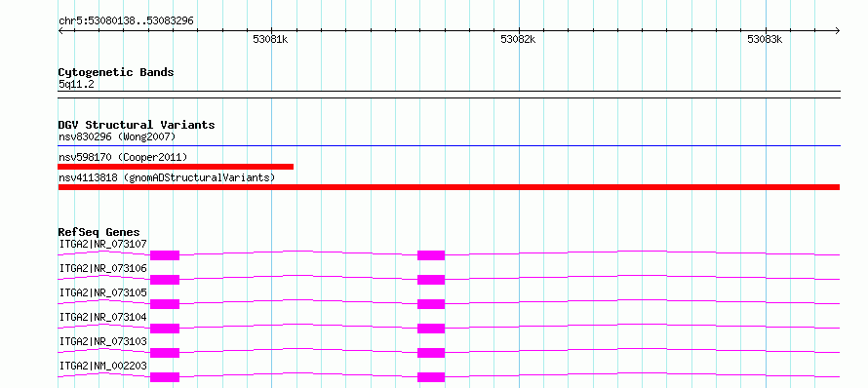Image resolution: width=868 pixels, height=388 pixels.
Task: Click the DGV Structural Variants track title
Action: 137,125
